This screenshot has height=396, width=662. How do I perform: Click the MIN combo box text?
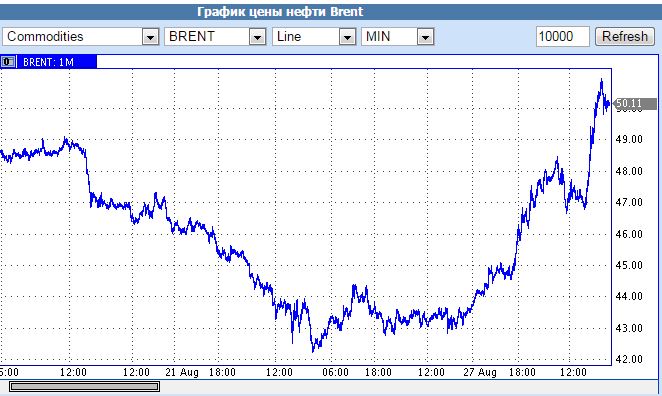(x=378, y=37)
